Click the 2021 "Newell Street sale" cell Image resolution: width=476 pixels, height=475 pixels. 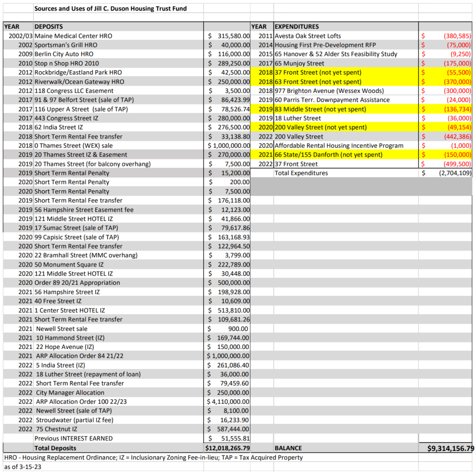pos(62,329)
